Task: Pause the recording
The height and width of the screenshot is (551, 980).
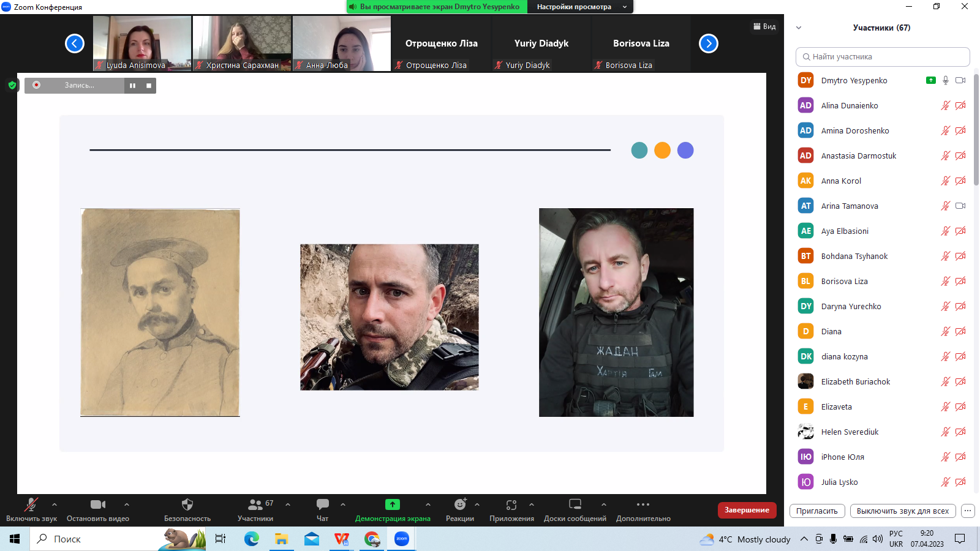Action: [x=132, y=86]
